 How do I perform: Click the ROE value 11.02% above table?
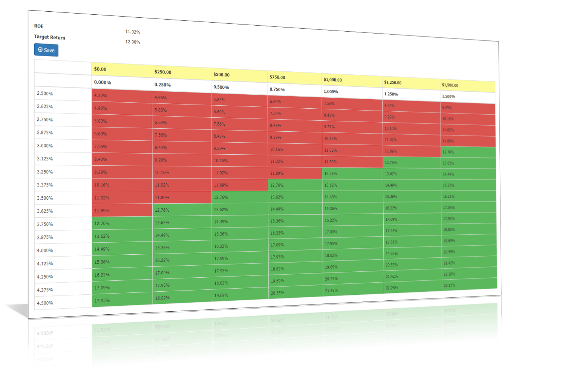pos(133,32)
